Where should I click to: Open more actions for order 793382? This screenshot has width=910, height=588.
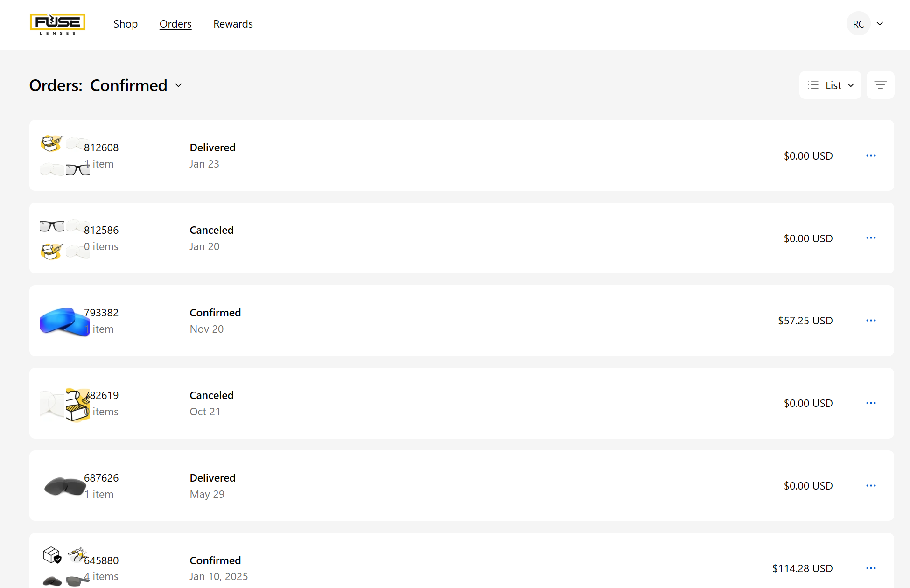pyautogui.click(x=871, y=321)
